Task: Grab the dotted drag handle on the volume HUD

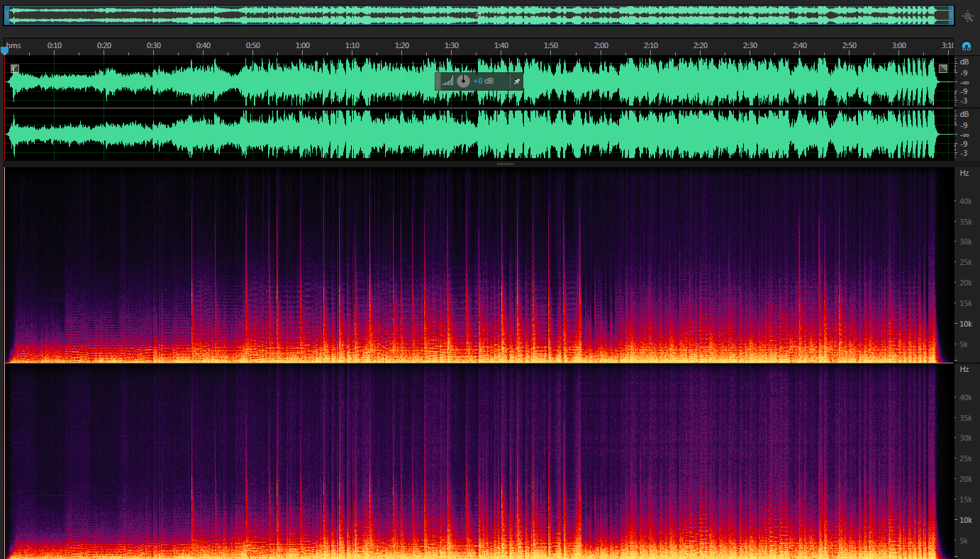Action: click(438, 81)
